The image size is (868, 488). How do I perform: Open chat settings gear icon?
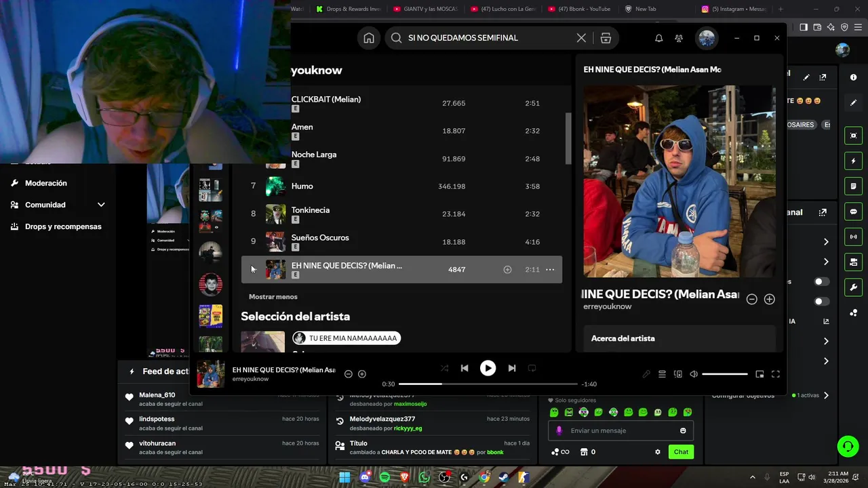tap(657, 452)
